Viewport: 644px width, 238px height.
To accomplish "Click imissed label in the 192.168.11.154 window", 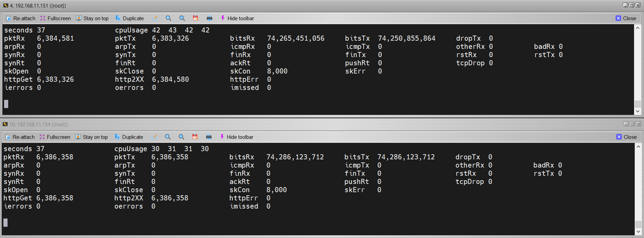I will click(x=244, y=206).
